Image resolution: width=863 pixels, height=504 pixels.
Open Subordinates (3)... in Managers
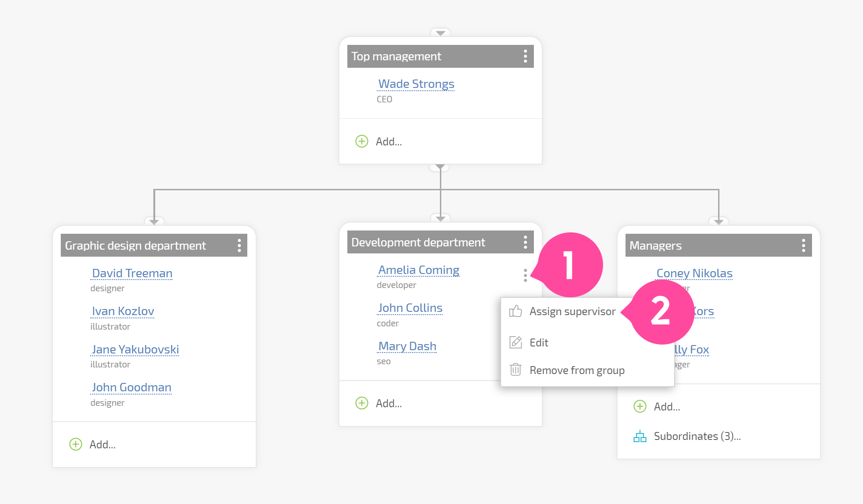point(697,436)
